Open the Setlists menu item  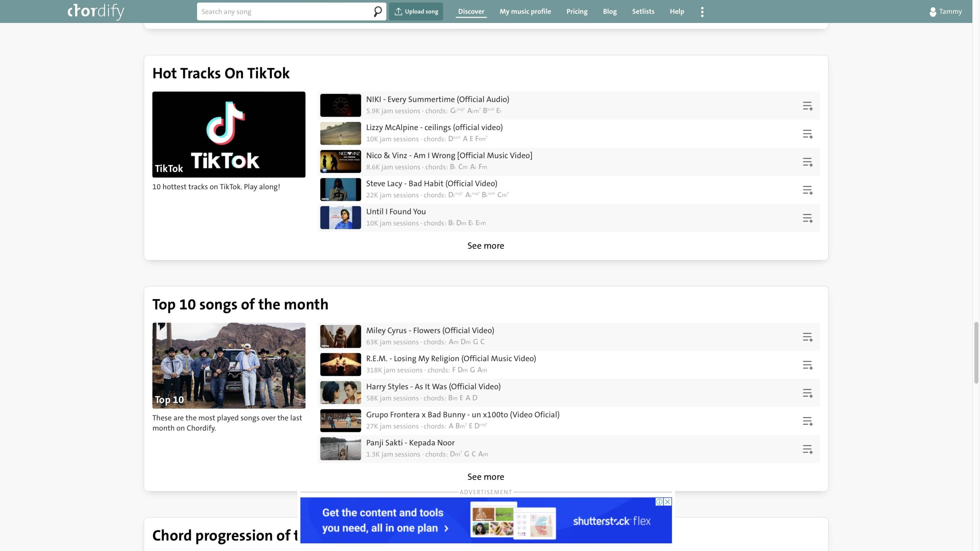point(643,11)
